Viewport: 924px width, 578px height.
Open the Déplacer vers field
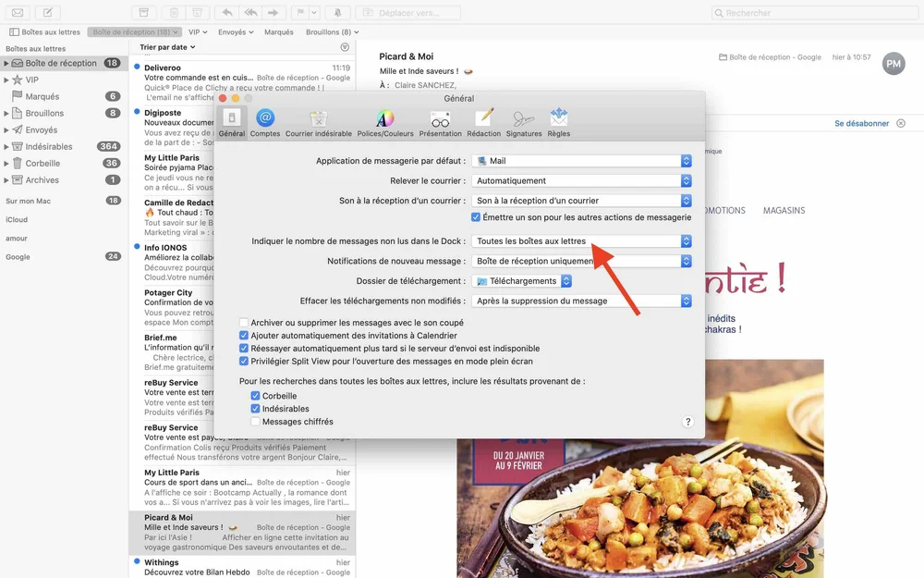pos(407,12)
